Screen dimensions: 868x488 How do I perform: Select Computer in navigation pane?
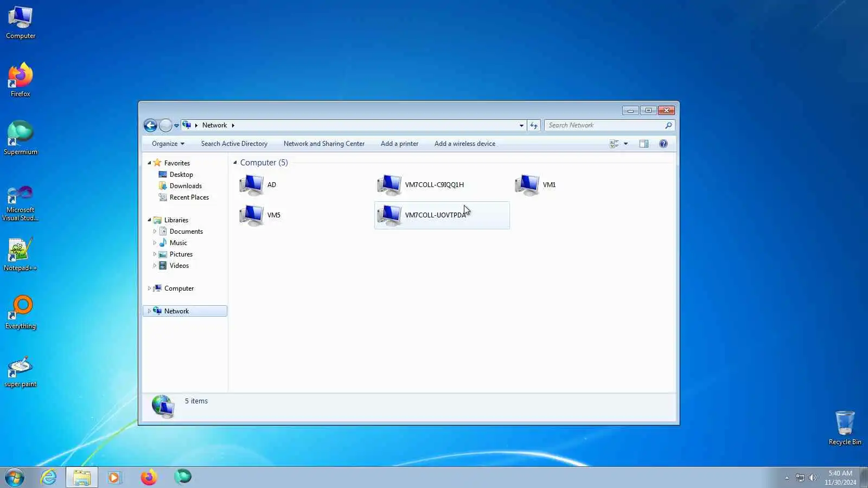coord(179,288)
